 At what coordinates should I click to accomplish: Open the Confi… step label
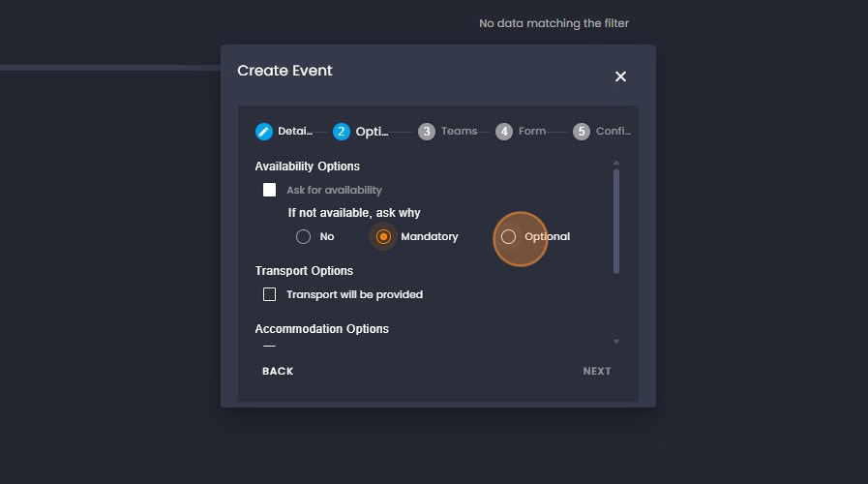point(614,132)
